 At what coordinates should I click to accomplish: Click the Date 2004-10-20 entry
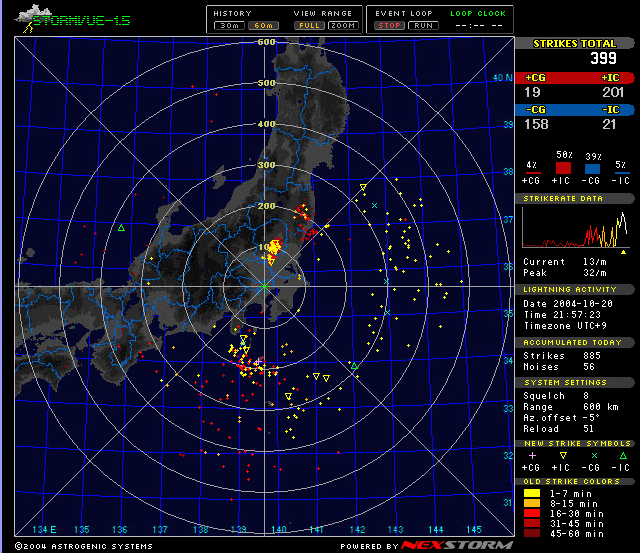[568, 304]
